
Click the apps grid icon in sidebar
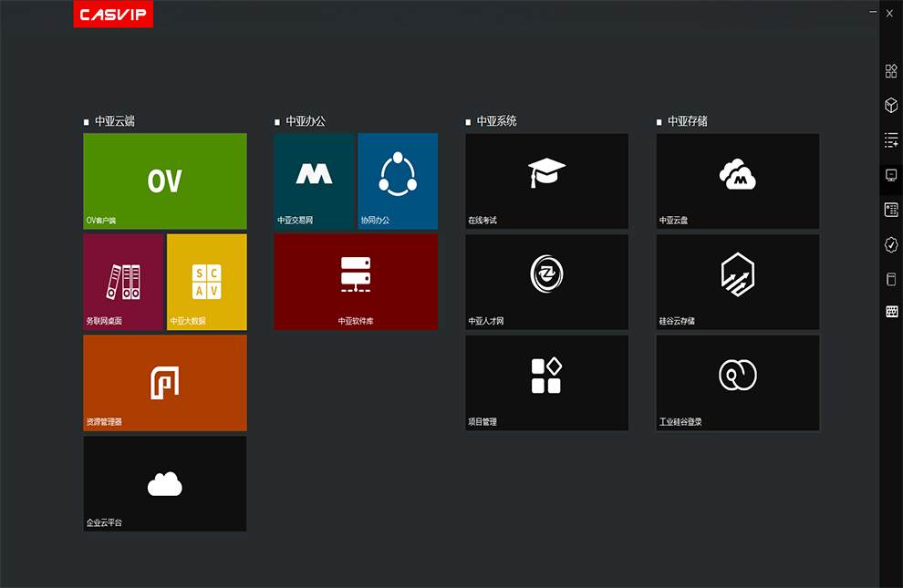891,71
